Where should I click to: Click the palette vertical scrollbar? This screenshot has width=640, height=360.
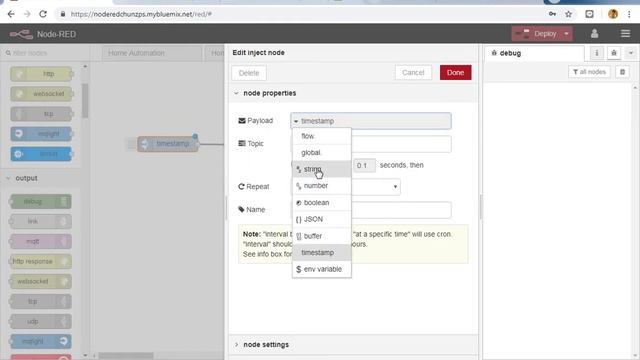[x=85, y=100]
